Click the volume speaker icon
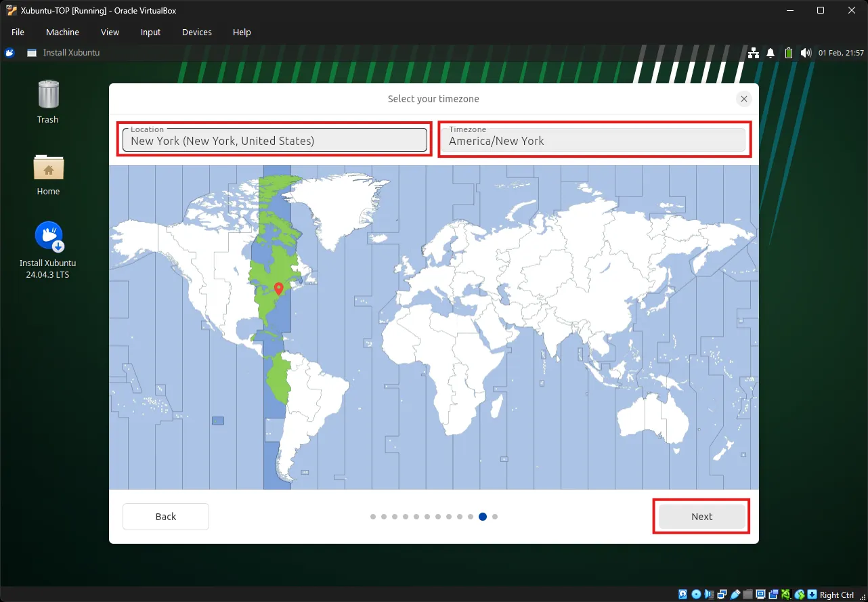The height and width of the screenshot is (602, 868). 805,53
